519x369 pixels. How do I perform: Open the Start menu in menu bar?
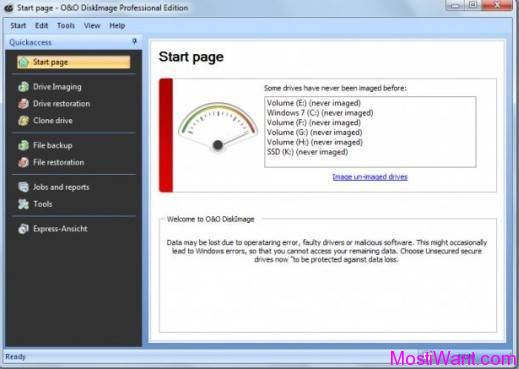(18, 26)
